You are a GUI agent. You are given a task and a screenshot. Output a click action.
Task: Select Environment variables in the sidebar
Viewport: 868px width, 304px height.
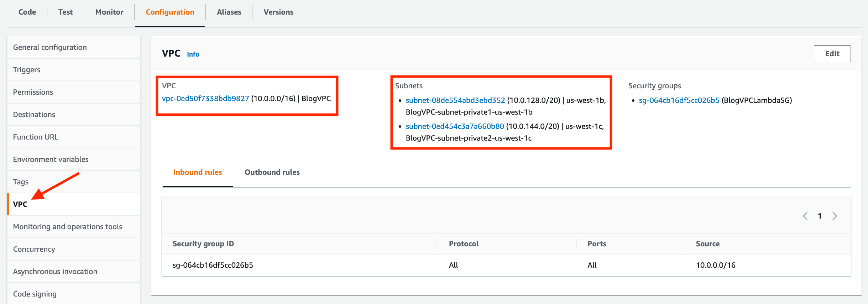click(51, 159)
